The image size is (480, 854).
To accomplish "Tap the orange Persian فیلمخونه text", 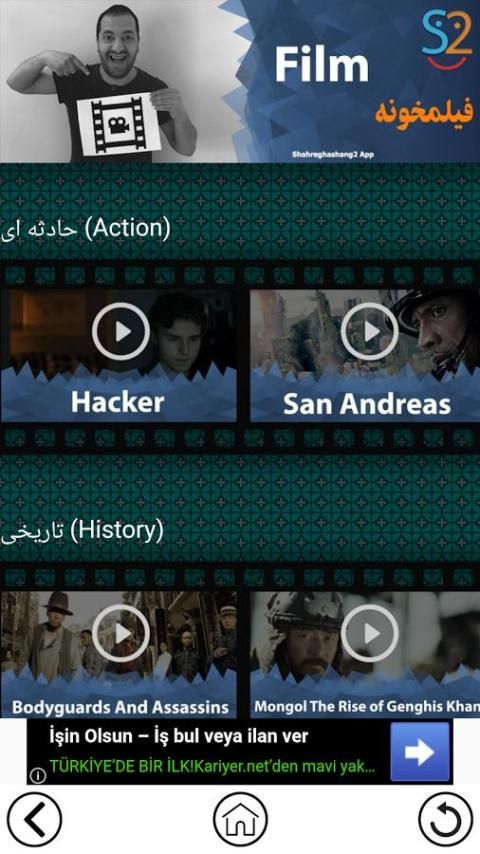I will 424,113.
